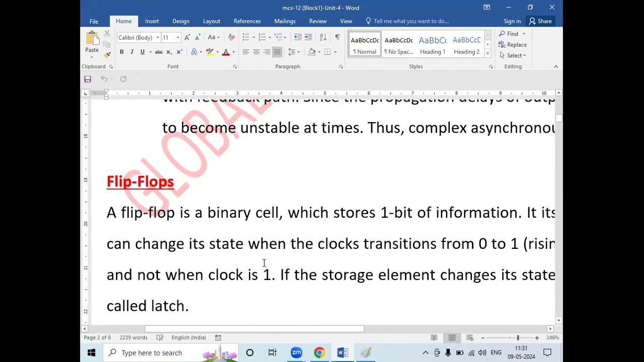Open numbering list dropdown arrow
This screenshot has width=644, height=362.
pyautogui.click(x=270, y=38)
